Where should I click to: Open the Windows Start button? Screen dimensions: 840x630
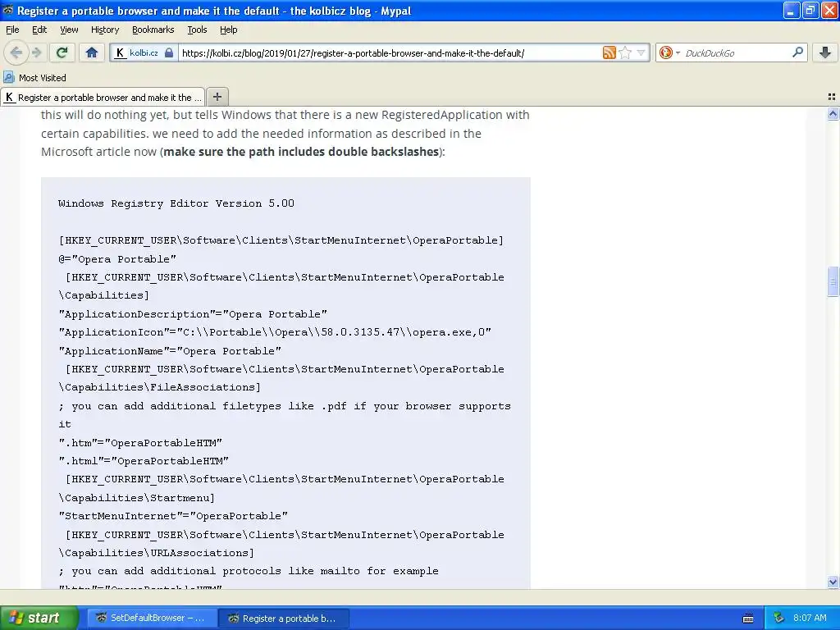[38, 618]
